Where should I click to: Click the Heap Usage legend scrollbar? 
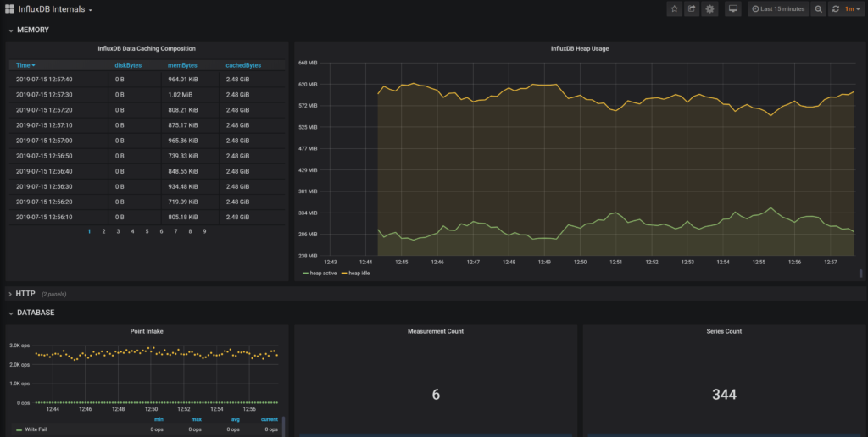coord(861,274)
